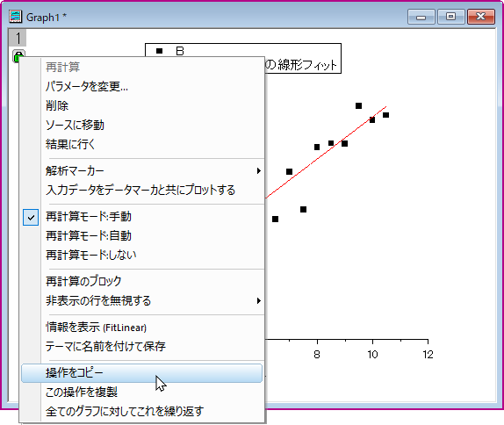The width and height of the screenshot is (504, 425).
Task: Close the Graph1 window
Action: (480, 17)
